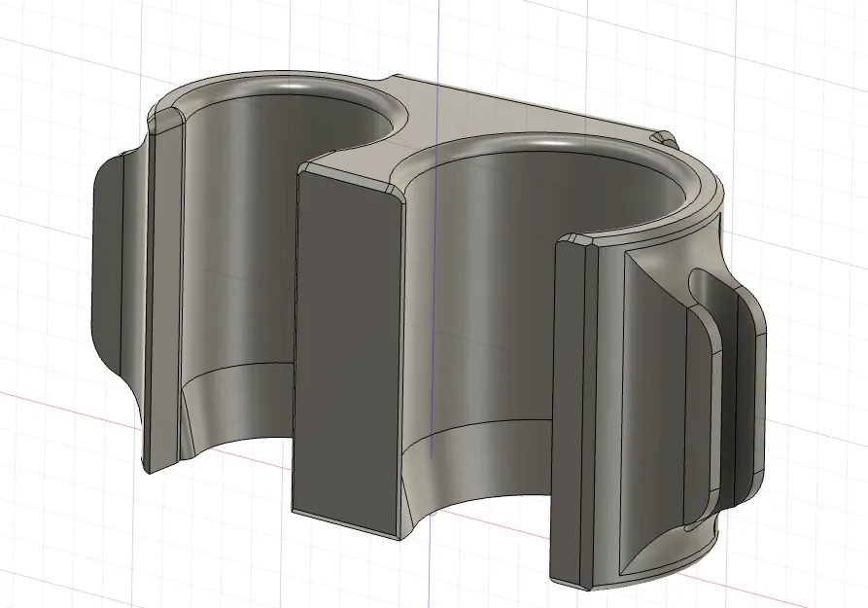Click the chamfered top corner of center divider
868x608 pixels.
coord(398,192)
